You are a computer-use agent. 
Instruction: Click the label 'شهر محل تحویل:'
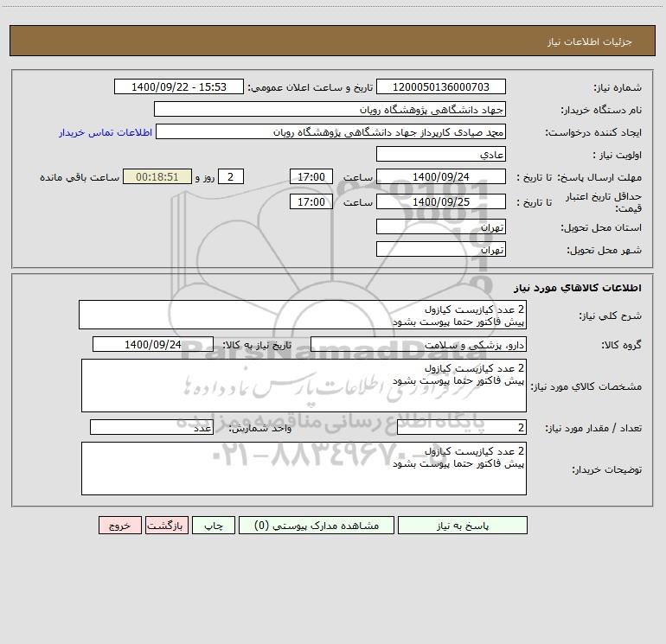[x=604, y=251]
